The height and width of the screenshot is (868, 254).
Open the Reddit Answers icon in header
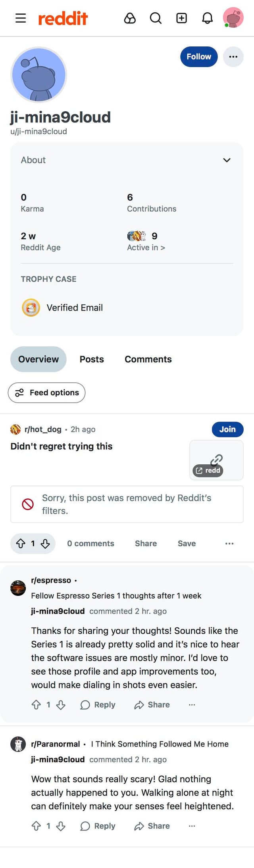point(130,18)
